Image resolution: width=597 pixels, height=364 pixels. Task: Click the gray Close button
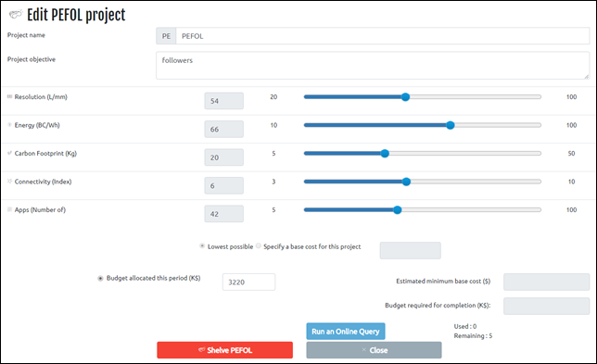(374, 350)
